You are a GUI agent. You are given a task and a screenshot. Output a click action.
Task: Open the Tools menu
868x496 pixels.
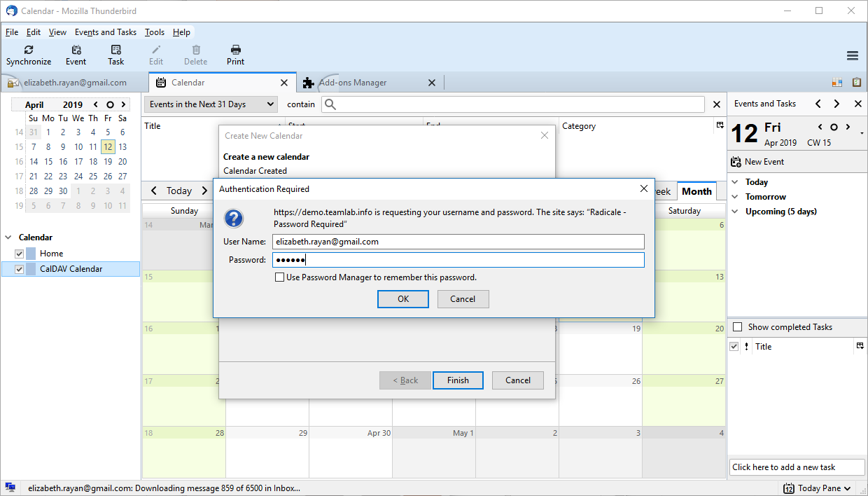tap(154, 32)
